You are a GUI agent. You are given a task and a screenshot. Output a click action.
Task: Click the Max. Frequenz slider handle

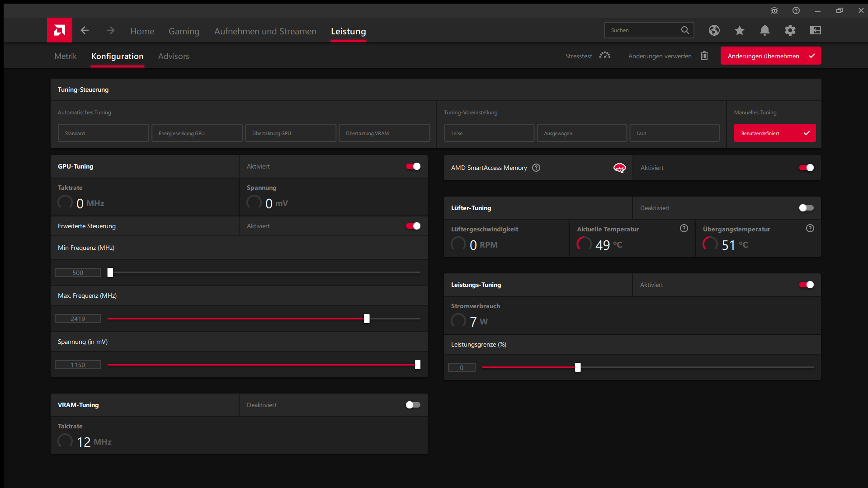tap(367, 319)
